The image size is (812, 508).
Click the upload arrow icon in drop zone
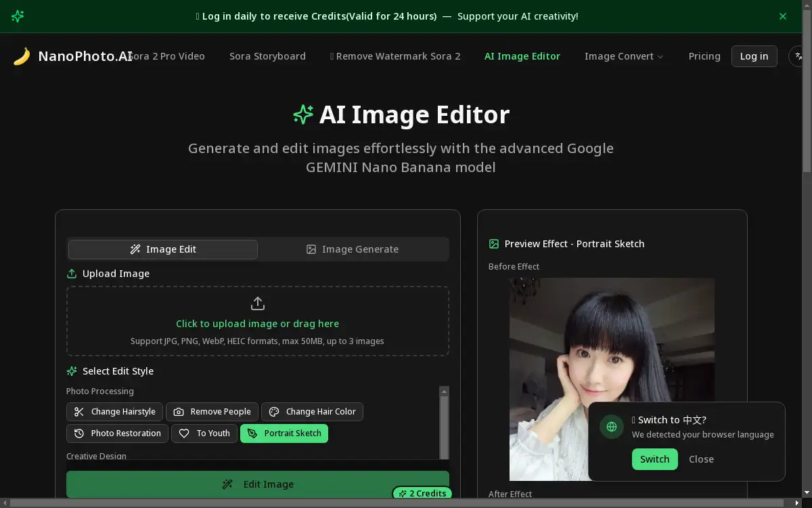(257, 303)
